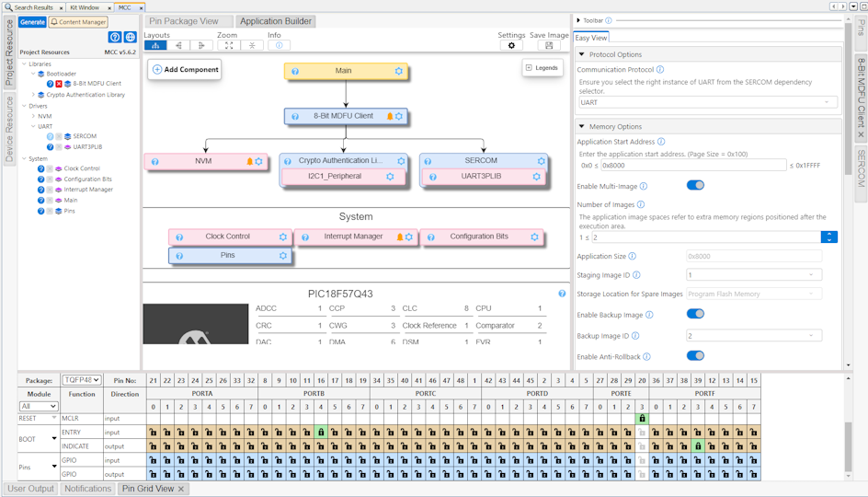
Task: Switch to the Pin Package View tab
Action: click(x=184, y=21)
